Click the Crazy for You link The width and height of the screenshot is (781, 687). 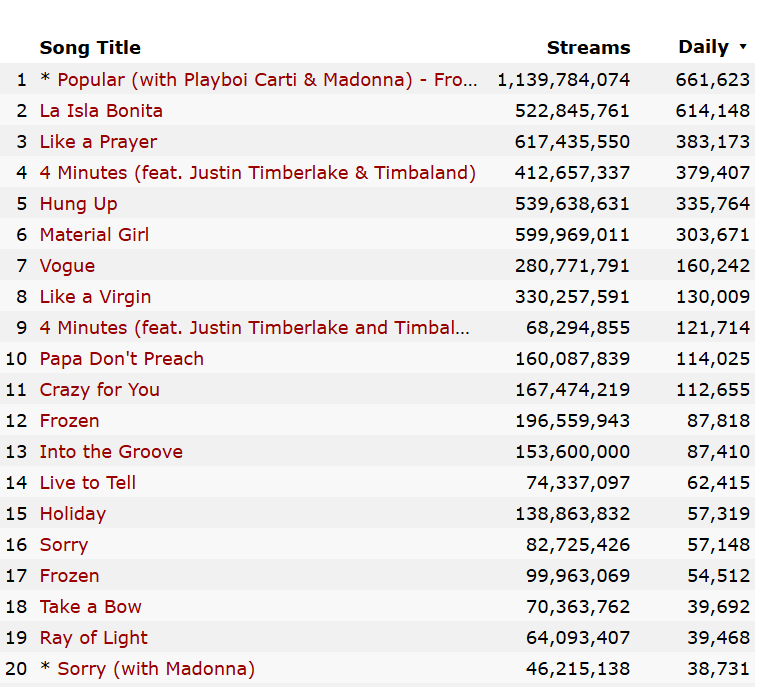pos(99,389)
